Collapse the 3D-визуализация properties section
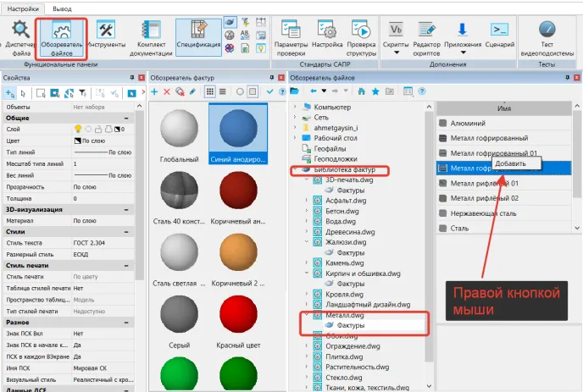 (x=125, y=208)
